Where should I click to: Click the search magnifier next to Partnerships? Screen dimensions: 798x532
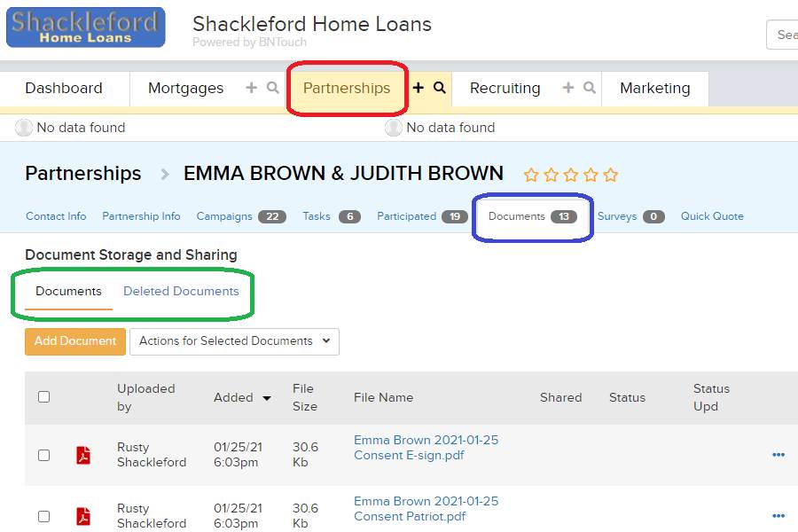click(440, 88)
